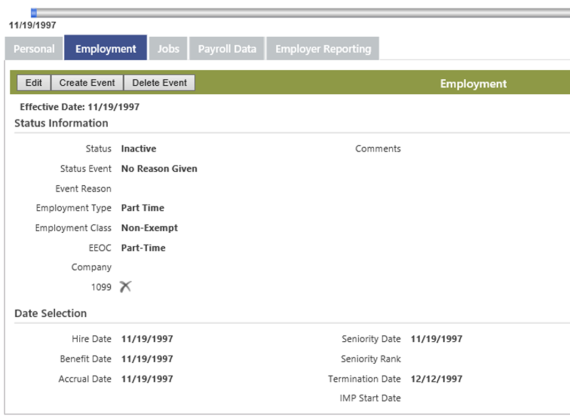Click the Status Information section heading
This screenshot has width=570, height=418.
[x=61, y=123]
